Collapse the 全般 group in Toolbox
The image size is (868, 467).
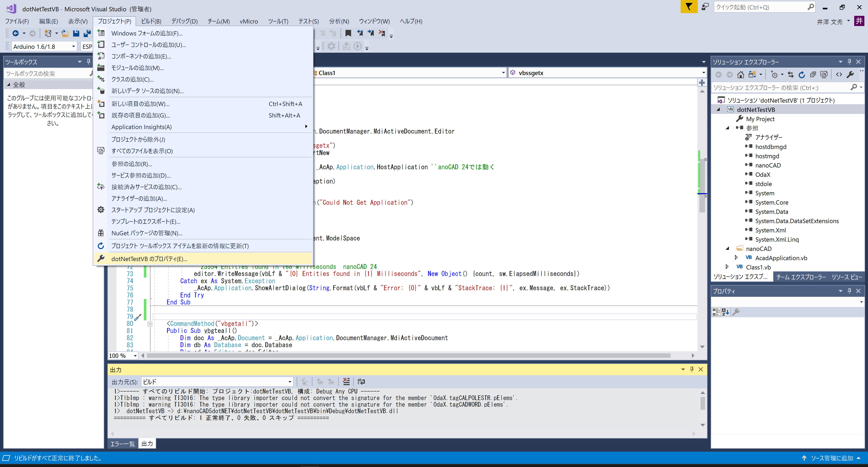[8, 85]
